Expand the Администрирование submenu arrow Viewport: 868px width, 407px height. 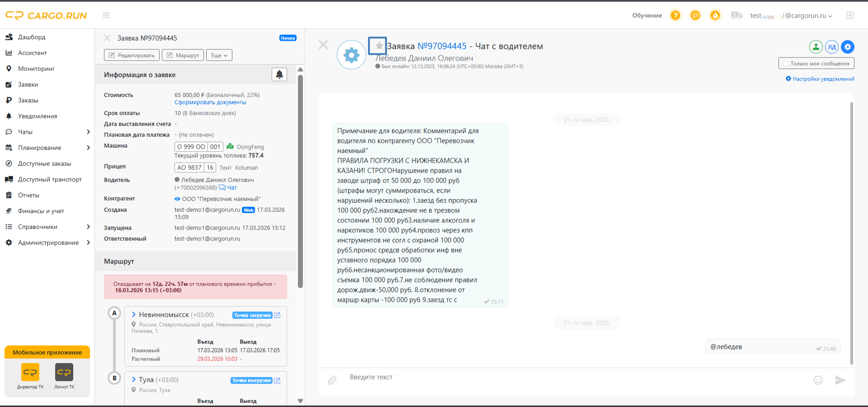[x=88, y=243]
